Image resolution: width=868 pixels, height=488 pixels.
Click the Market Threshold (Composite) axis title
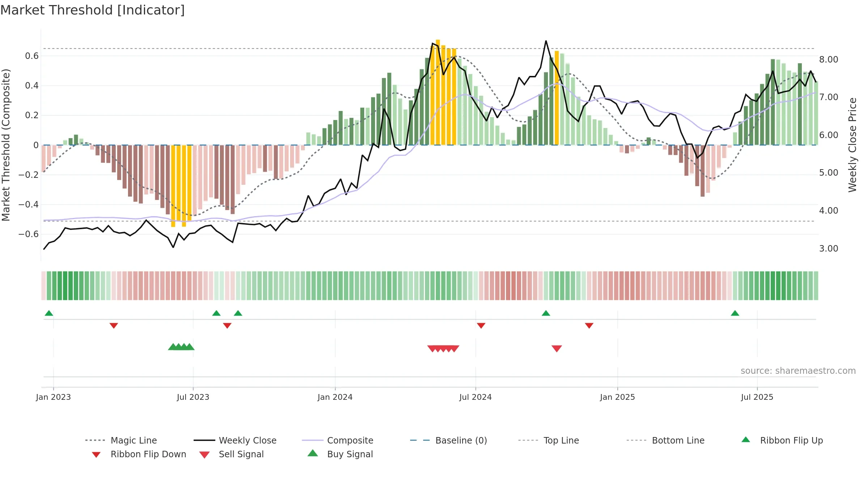(x=6, y=145)
